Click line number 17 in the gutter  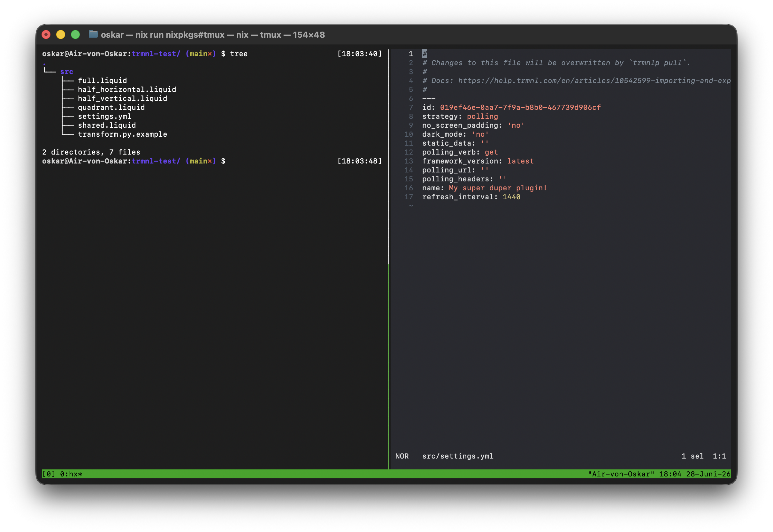(x=409, y=197)
